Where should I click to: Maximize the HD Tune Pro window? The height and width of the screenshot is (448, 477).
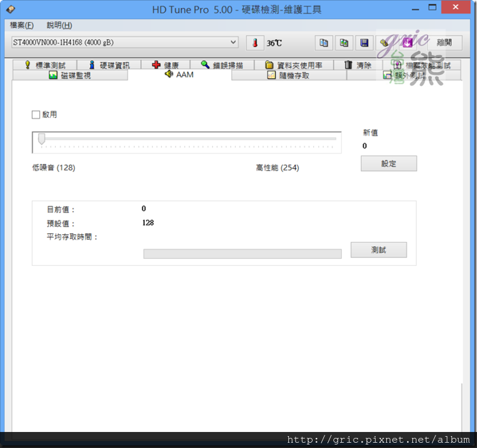tap(433, 8)
